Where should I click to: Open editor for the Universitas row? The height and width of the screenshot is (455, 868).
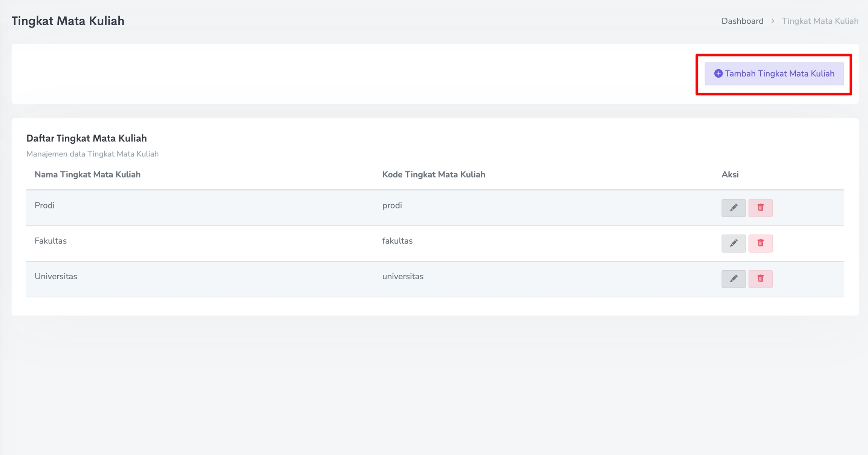tap(733, 279)
